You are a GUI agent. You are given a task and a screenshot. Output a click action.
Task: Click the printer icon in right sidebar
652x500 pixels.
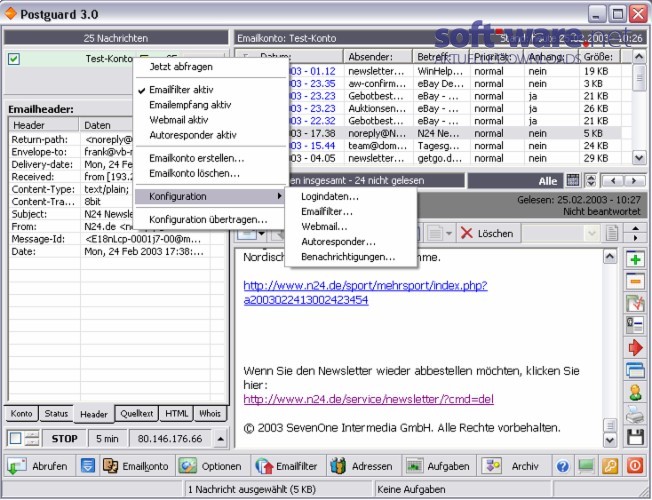635,415
